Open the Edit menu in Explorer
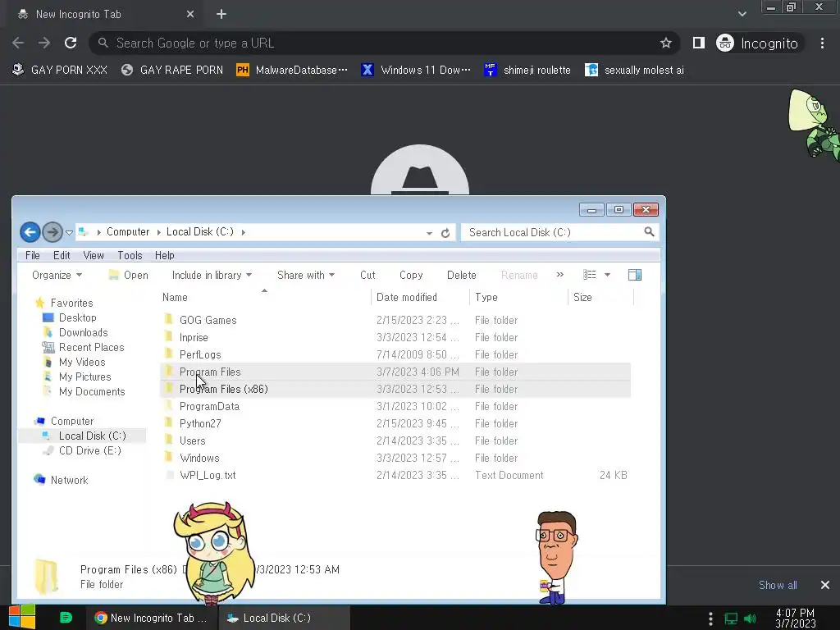The height and width of the screenshot is (630, 840). pyautogui.click(x=61, y=256)
